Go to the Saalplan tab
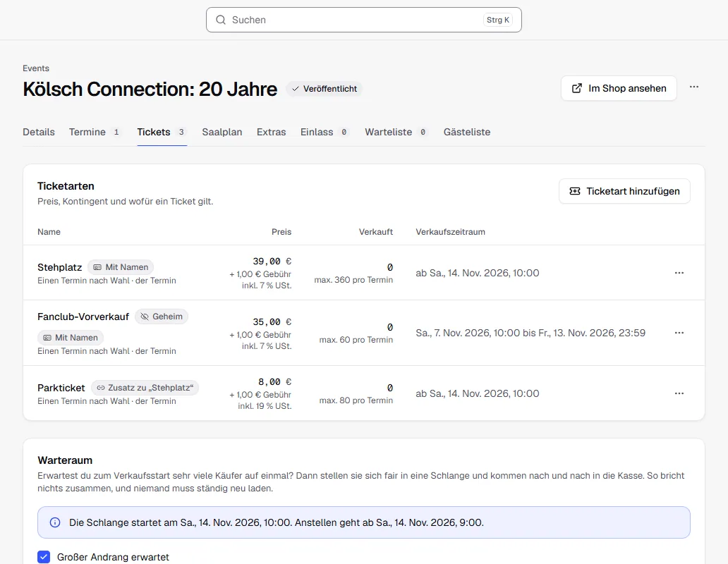Image resolution: width=728 pixels, height=564 pixels. coord(222,133)
